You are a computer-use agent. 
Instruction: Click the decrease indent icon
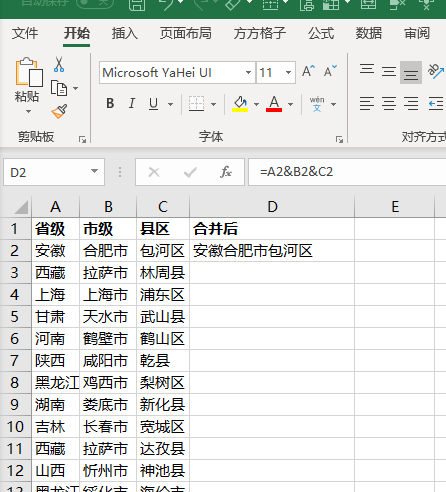click(x=436, y=104)
